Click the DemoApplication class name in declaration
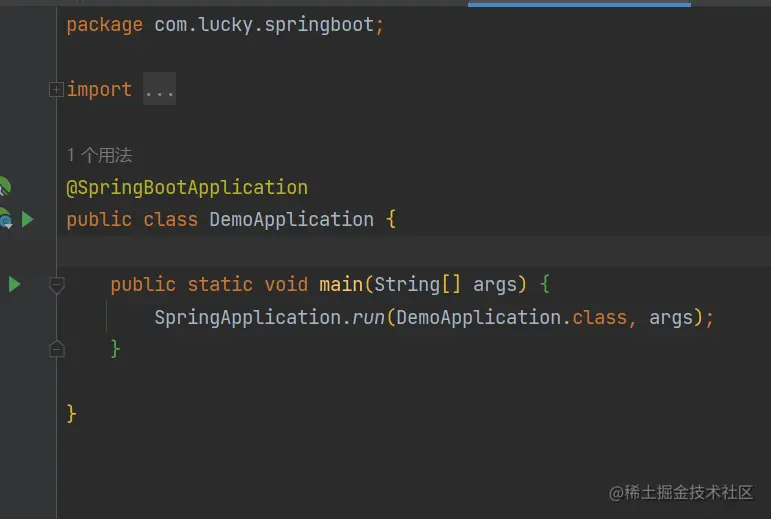771x519 pixels. [292, 219]
